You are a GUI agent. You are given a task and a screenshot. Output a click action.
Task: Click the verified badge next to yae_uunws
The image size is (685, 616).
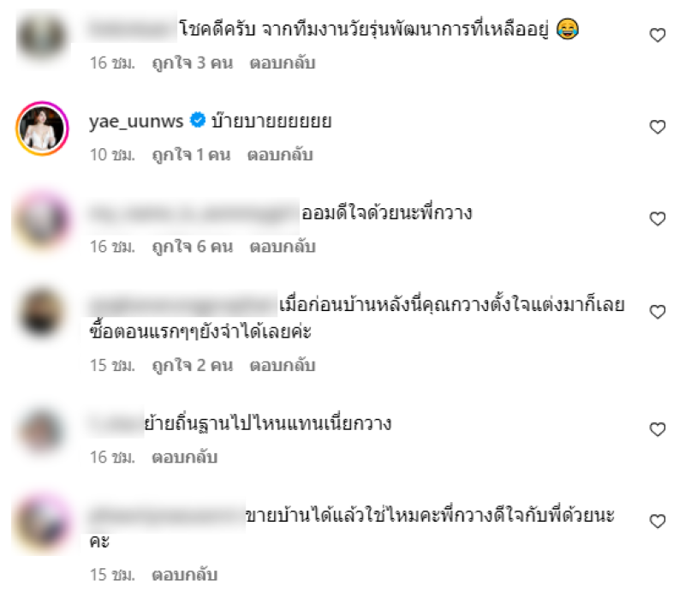tap(198, 120)
